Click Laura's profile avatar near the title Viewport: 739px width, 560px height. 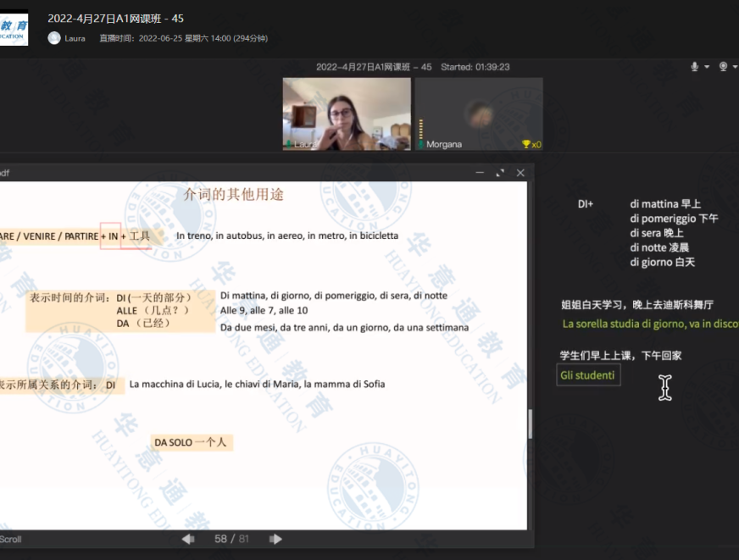(x=53, y=38)
